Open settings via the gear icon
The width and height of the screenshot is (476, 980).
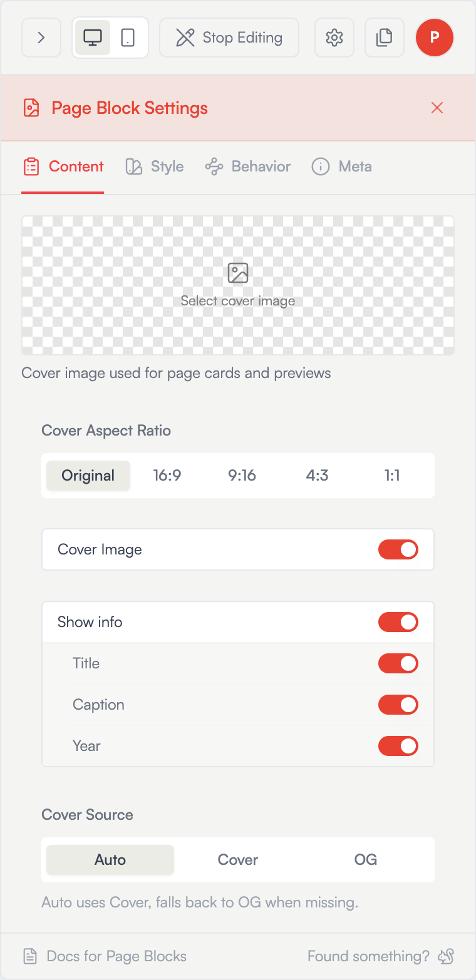(334, 38)
